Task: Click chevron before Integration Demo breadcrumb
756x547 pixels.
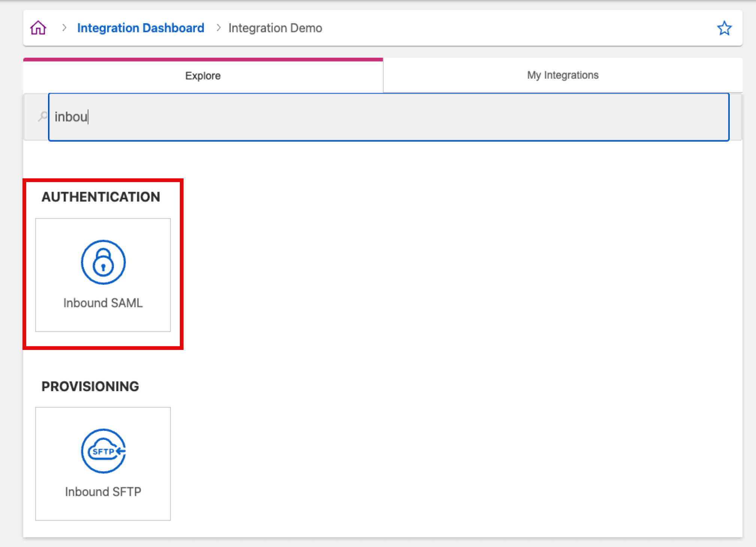Action: coord(218,28)
